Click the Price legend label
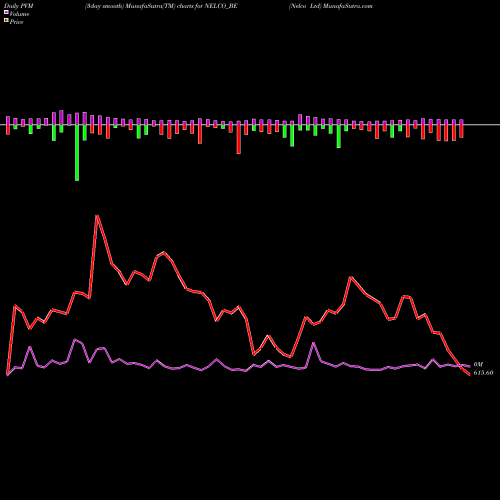Image resolution: width=500 pixels, height=500 pixels. [16, 22]
